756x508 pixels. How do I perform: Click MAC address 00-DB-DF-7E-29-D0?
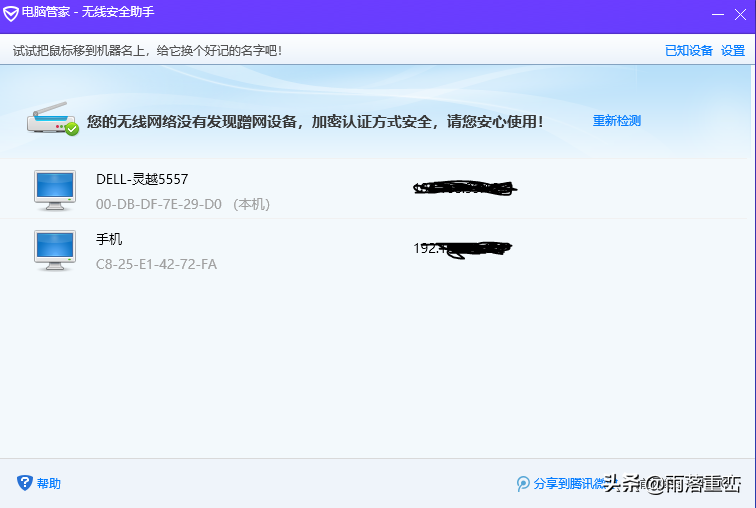159,204
